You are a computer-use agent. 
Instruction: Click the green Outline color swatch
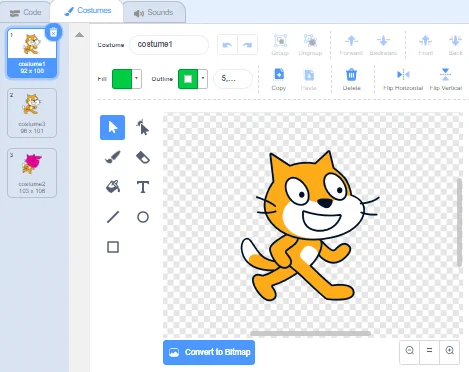tap(188, 79)
